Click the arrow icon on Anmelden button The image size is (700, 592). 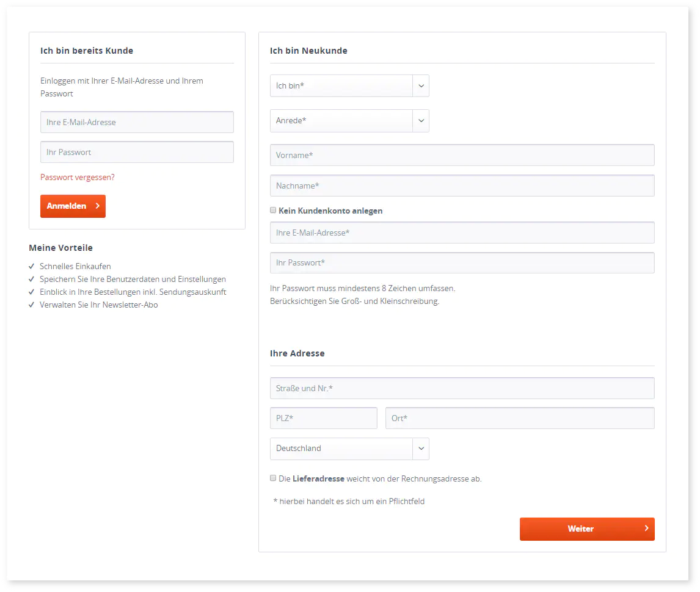(x=97, y=206)
